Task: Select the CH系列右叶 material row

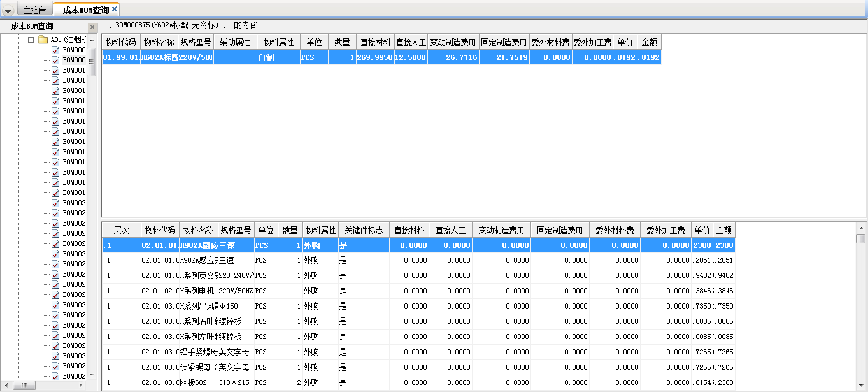Action: coord(418,321)
